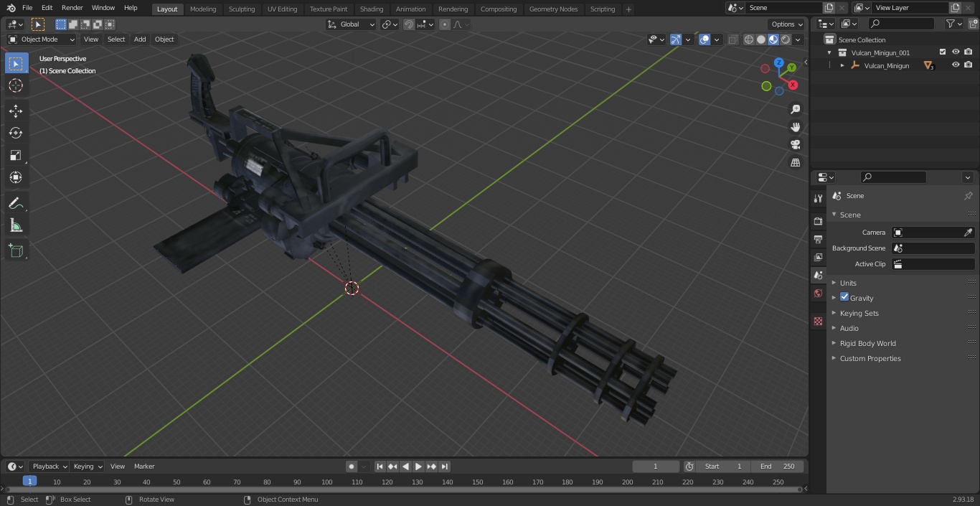Select the Move tool
Image resolution: width=980 pixels, height=506 pixels.
pyautogui.click(x=16, y=111)
